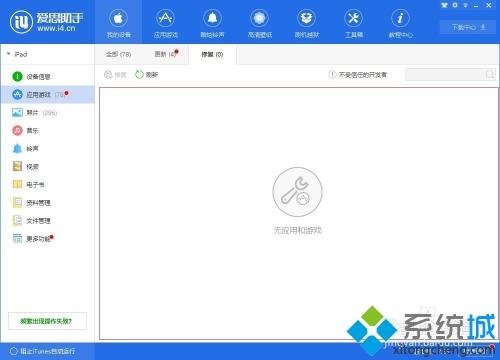The height and width of the screenshot is (360, 500).
Task: Open the My Device (我的设备) section
Action: [x=118, y=23]
